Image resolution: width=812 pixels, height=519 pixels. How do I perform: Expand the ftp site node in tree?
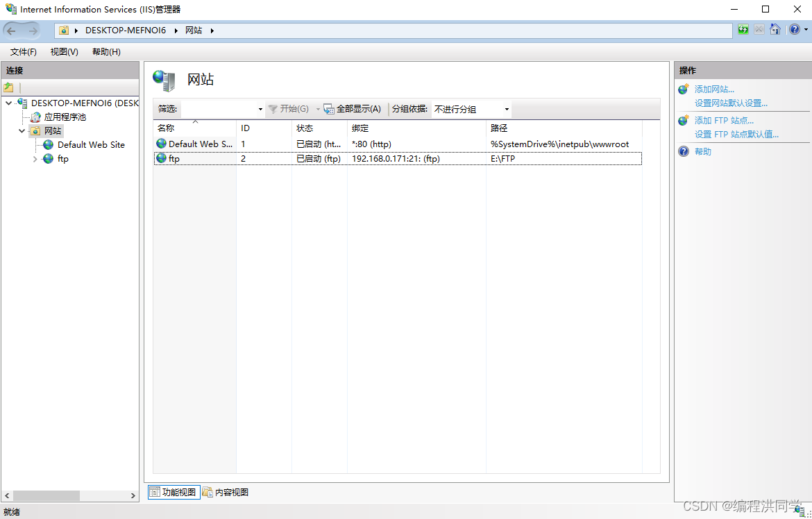pyautogui.click(x=35, y=159)
